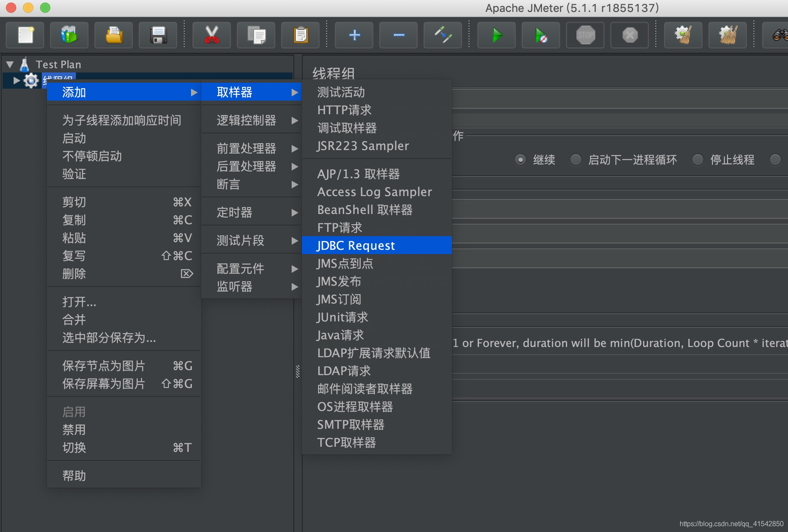
Task: Click Start no pauses icon
Action: [541, 35]
